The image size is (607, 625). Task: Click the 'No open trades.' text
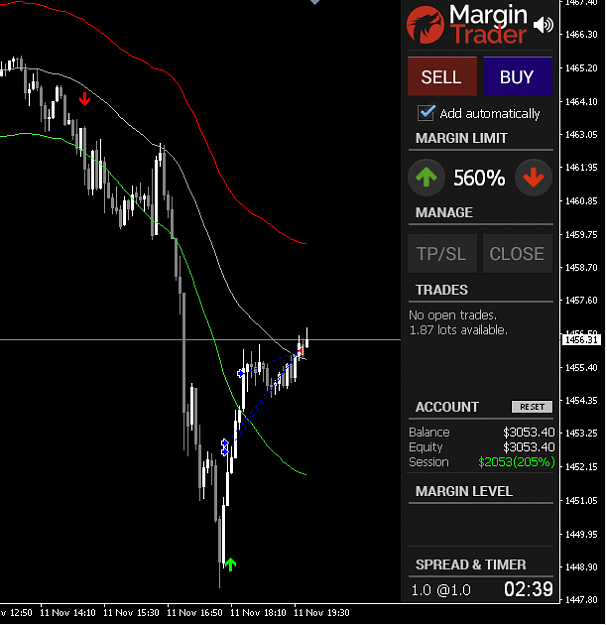[x=453, y=315]
